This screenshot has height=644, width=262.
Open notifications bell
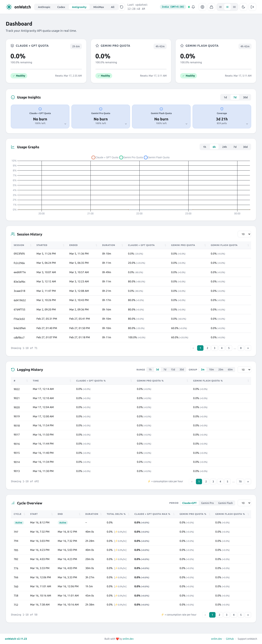(x=193, y=7)
